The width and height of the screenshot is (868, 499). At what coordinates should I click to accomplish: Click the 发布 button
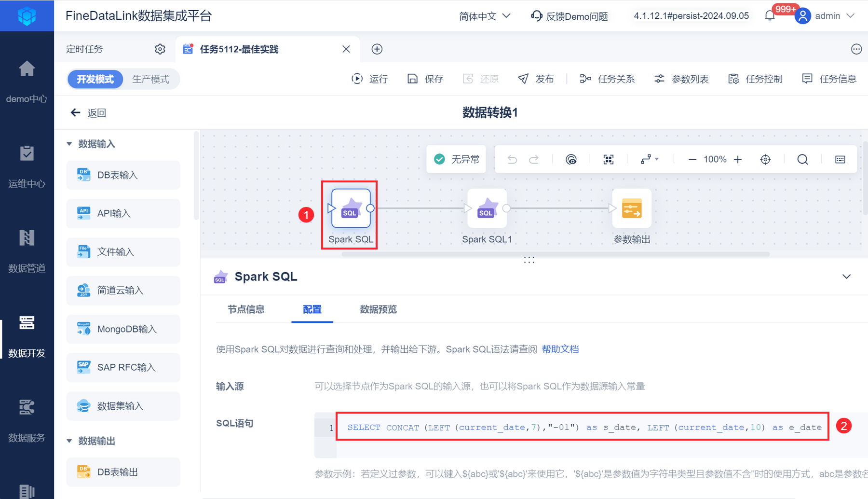[536, 79]
